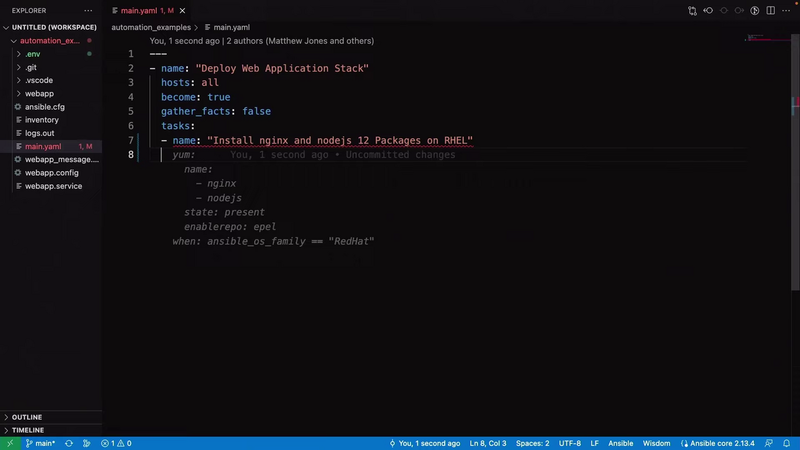
Task: Switch branch via main* status item
Action: click(40, 443)
